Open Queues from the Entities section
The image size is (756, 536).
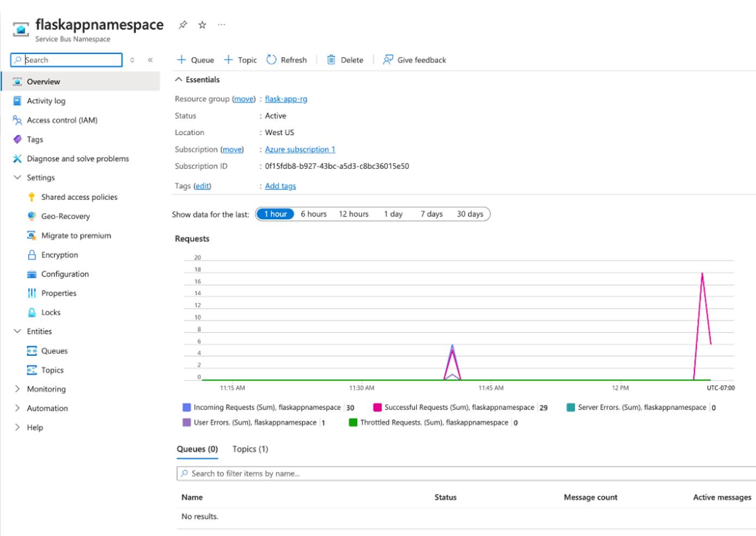[54, 350]
